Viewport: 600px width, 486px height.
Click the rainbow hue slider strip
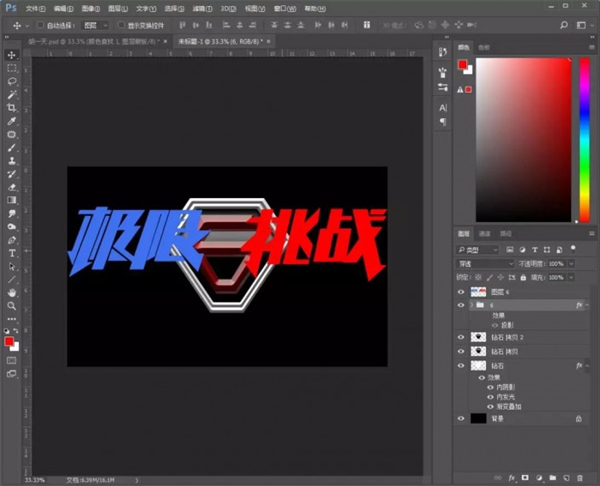tap(585, 140)
